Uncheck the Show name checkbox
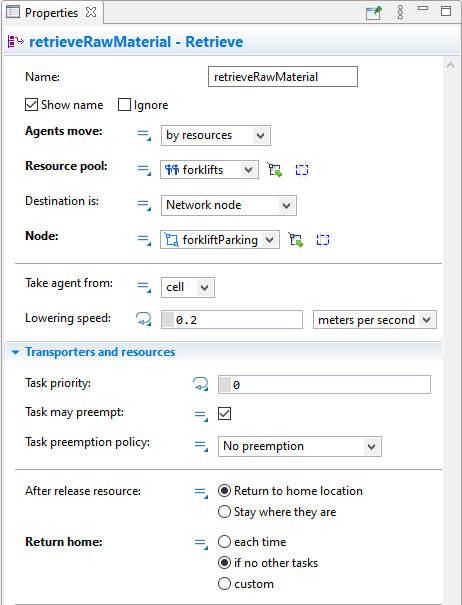 point(31,105)
